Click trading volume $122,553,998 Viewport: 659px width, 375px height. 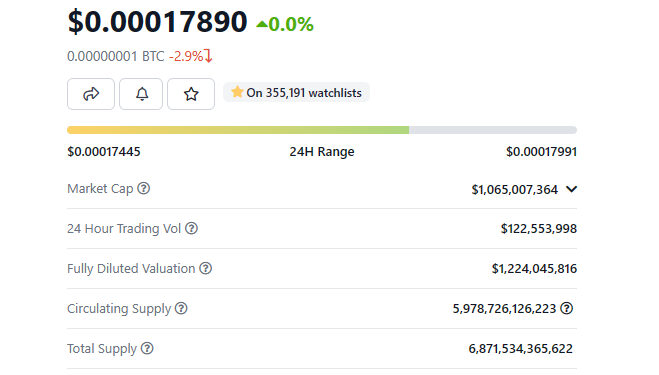pyautogui.click(x=539, y=229)
